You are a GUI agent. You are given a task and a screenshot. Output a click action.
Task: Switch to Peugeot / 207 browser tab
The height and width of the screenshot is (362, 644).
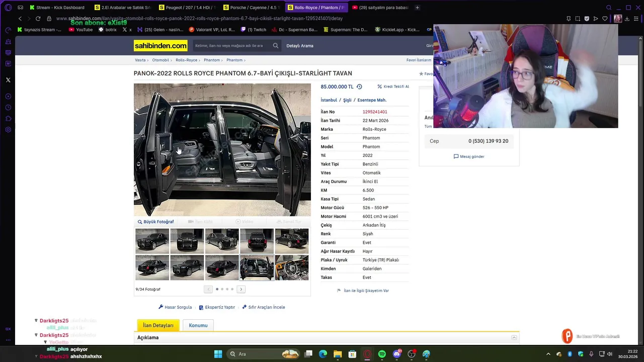[187, 8]
